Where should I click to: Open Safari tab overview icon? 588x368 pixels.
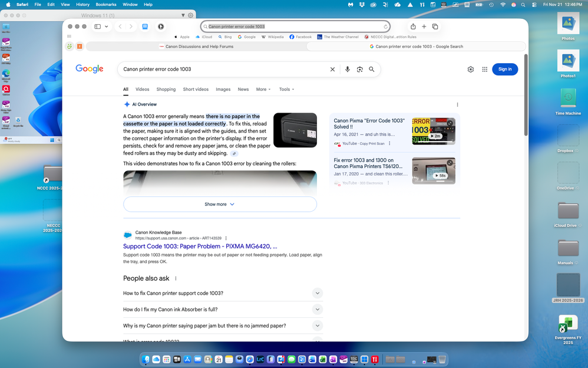click(435, 27)
